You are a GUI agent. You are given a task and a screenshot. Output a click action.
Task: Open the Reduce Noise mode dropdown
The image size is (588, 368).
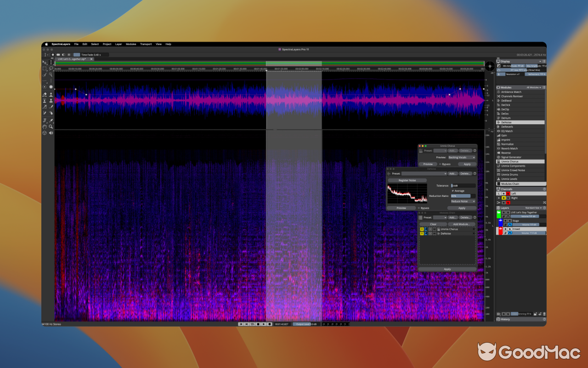463,201
